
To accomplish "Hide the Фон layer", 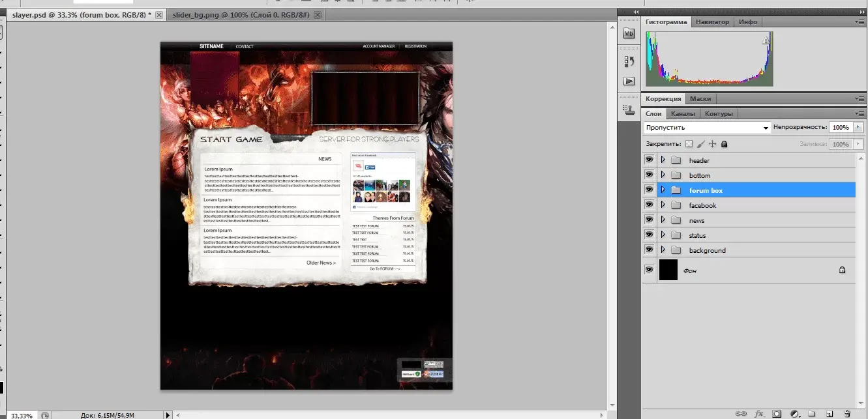I will point(649,269).
